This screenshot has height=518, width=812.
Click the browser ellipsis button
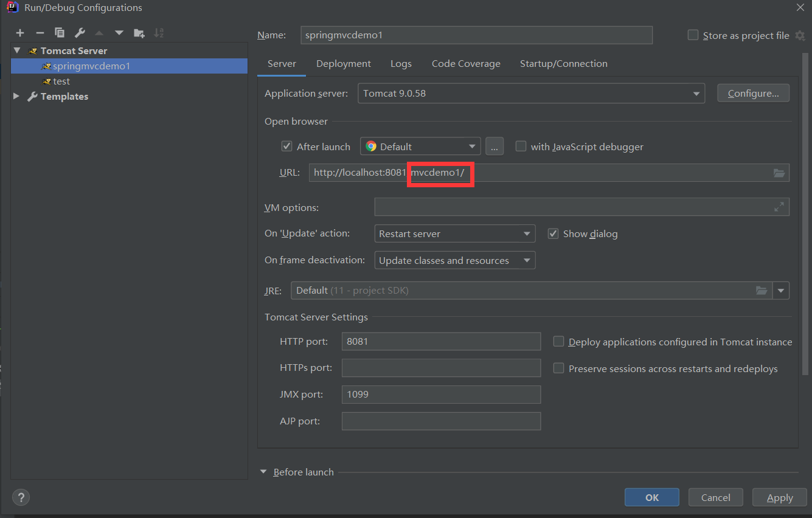(x=494, y=147)
